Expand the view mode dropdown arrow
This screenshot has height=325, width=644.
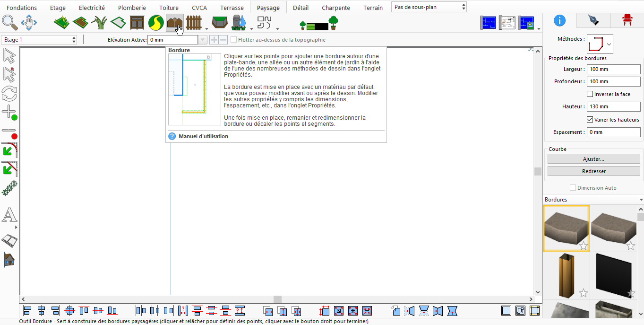tap(539, 28)
